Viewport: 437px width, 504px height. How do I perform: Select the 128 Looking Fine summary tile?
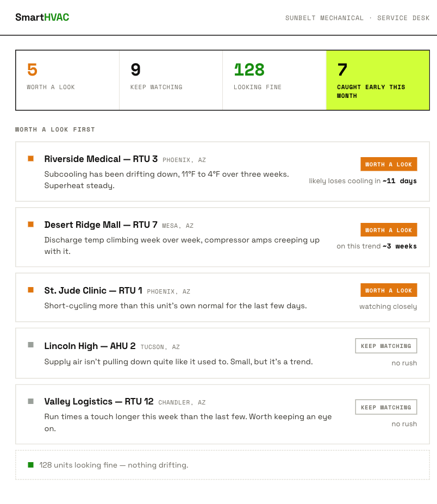click(274, 80)
